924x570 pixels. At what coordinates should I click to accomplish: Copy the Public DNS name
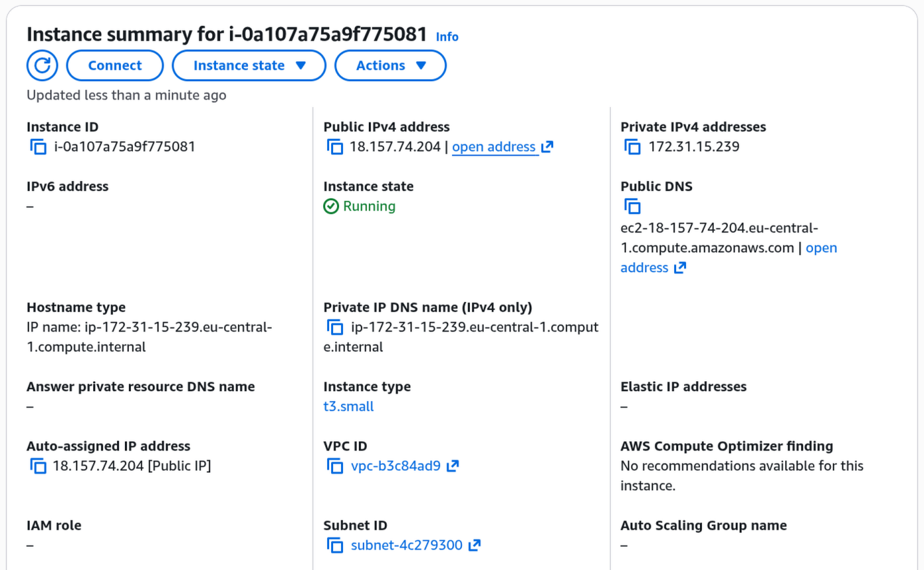633,206
